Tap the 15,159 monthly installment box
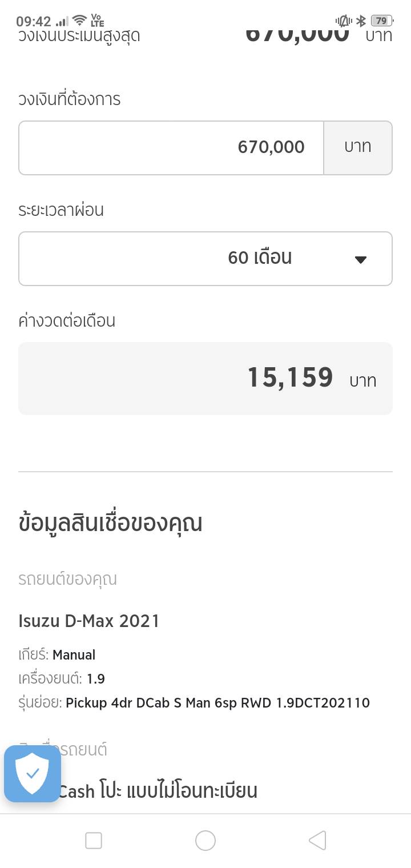411x868 pixels. 205,378
